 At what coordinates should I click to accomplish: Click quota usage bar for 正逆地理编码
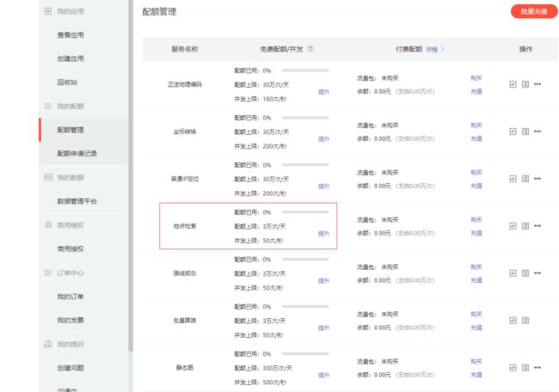click(305, 70)
